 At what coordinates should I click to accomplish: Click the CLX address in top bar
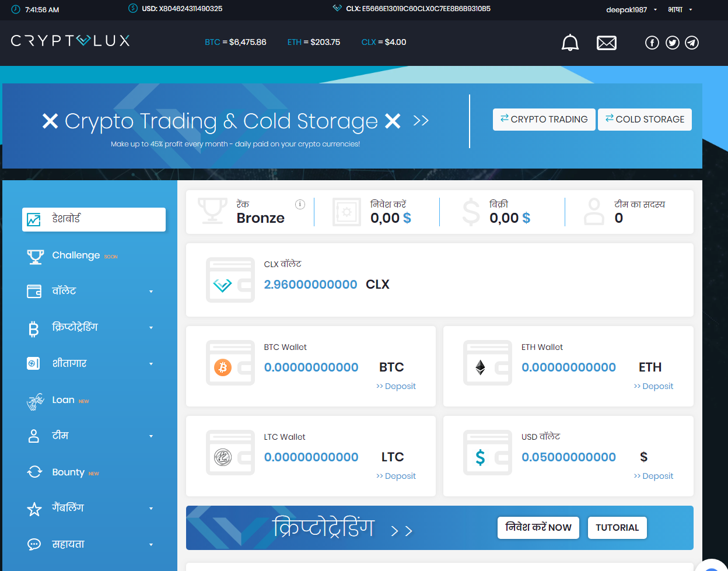coord(426,9)
